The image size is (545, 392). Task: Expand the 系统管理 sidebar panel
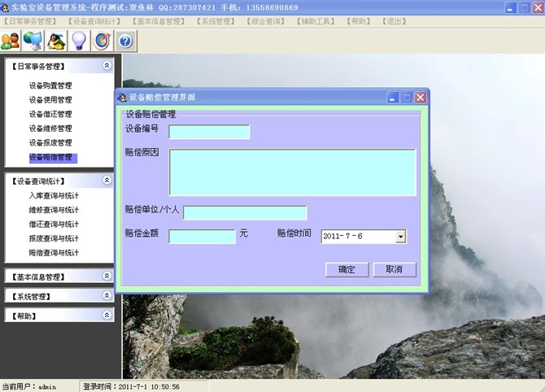[x=107, y=296]
